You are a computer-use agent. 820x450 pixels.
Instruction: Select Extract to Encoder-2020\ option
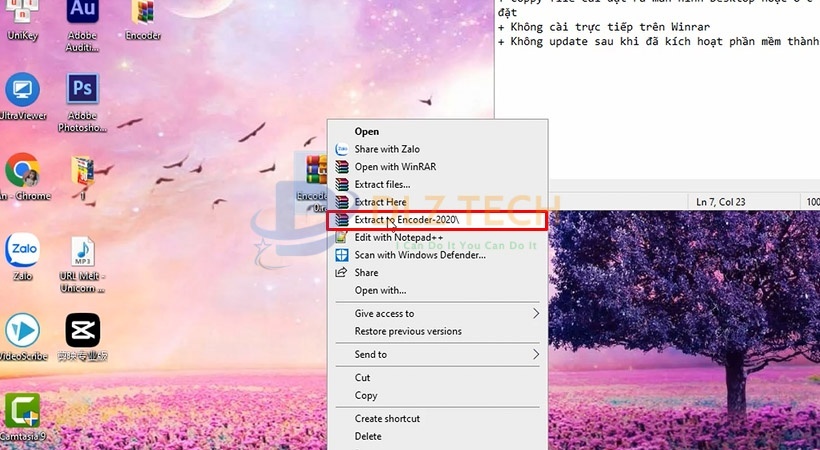coord(437,220)
